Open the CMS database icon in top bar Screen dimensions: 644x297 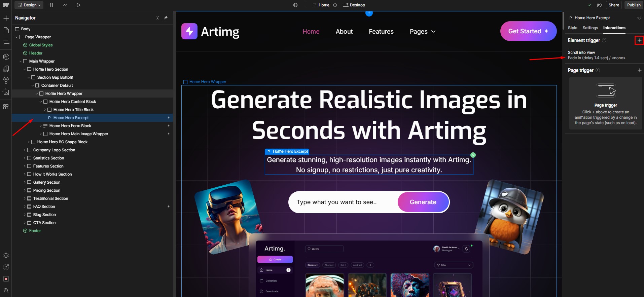pos(51,5)
